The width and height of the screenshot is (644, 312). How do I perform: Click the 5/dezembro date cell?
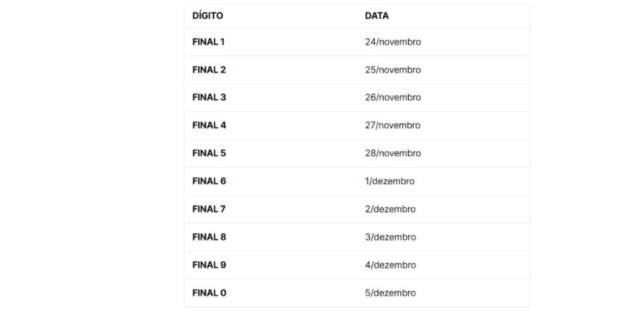pyautogui.click(x=390, y=293)
